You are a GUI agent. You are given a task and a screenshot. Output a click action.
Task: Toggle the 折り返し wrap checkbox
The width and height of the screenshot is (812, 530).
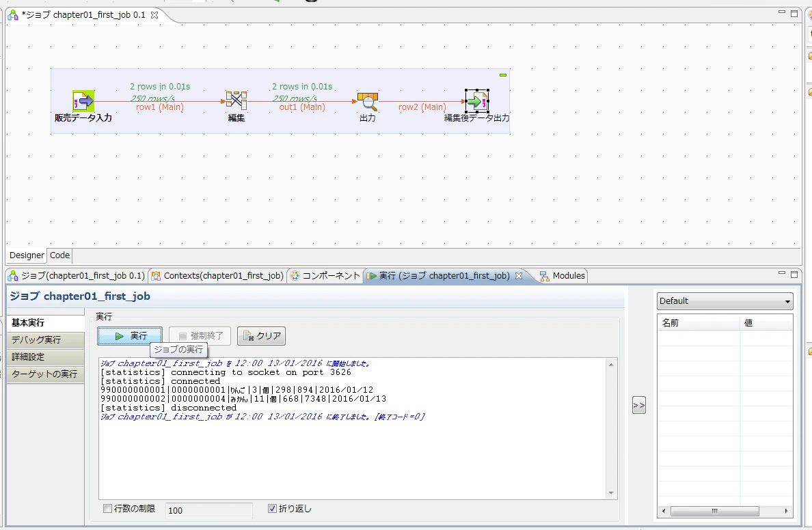click(273, 509)
